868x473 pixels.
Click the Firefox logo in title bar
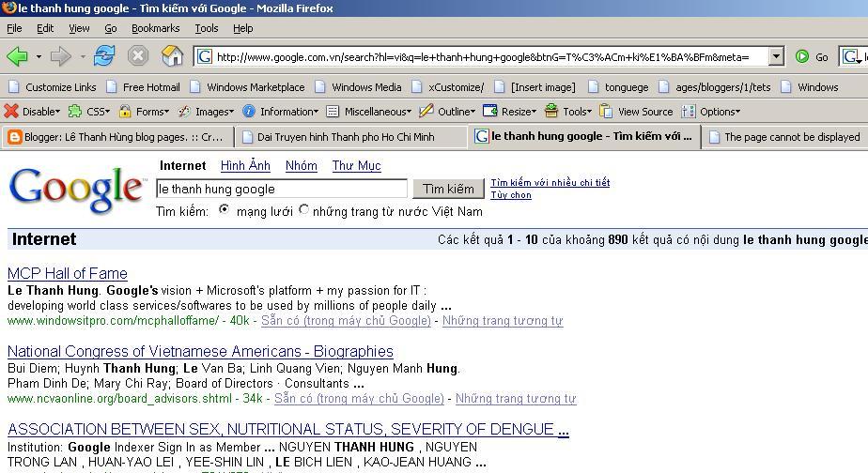[x=8, y=8]
